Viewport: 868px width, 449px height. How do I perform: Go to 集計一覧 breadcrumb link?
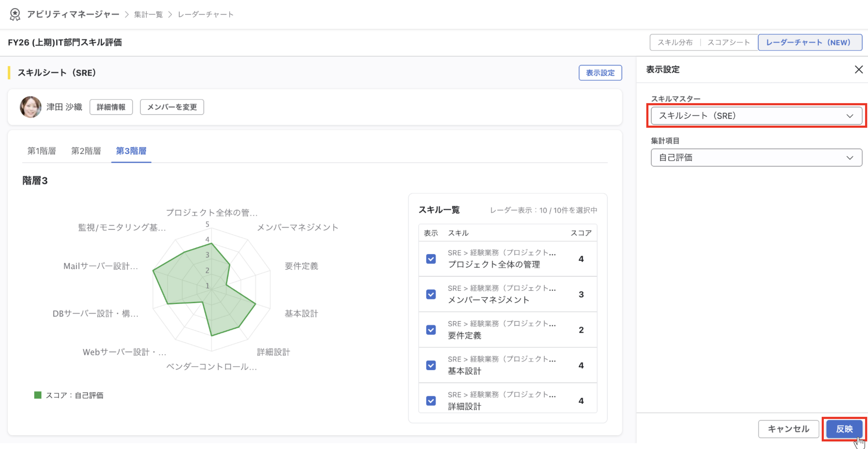tap(148, 15)
